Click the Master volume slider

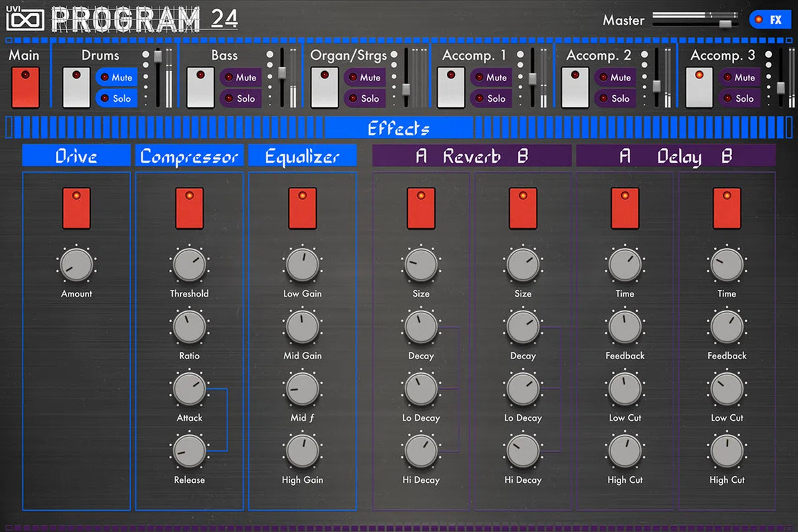724,23
